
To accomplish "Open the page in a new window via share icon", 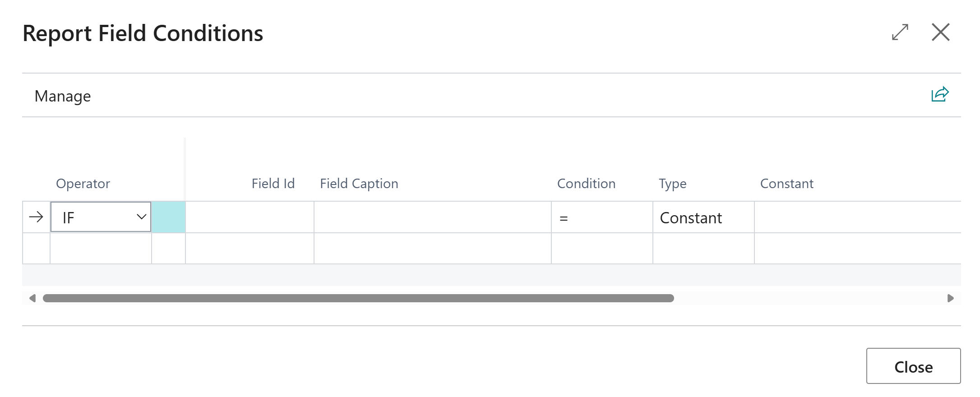I will 939,94.
